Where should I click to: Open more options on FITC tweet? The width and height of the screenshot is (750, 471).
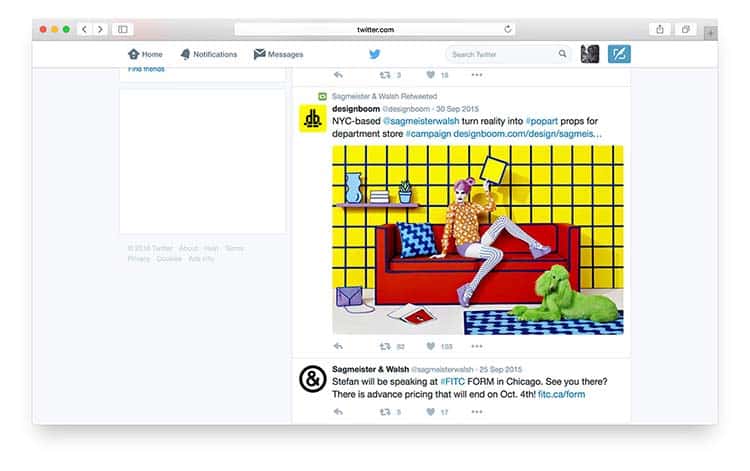tap(477, 411)
